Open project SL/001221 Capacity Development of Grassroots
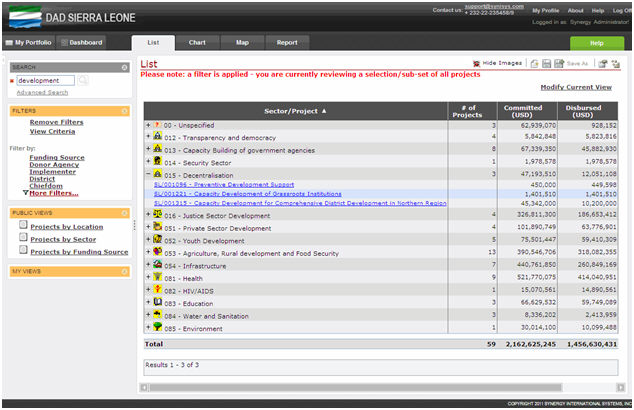The height and width of the screenshot is (410, 634). click(247, 194)
